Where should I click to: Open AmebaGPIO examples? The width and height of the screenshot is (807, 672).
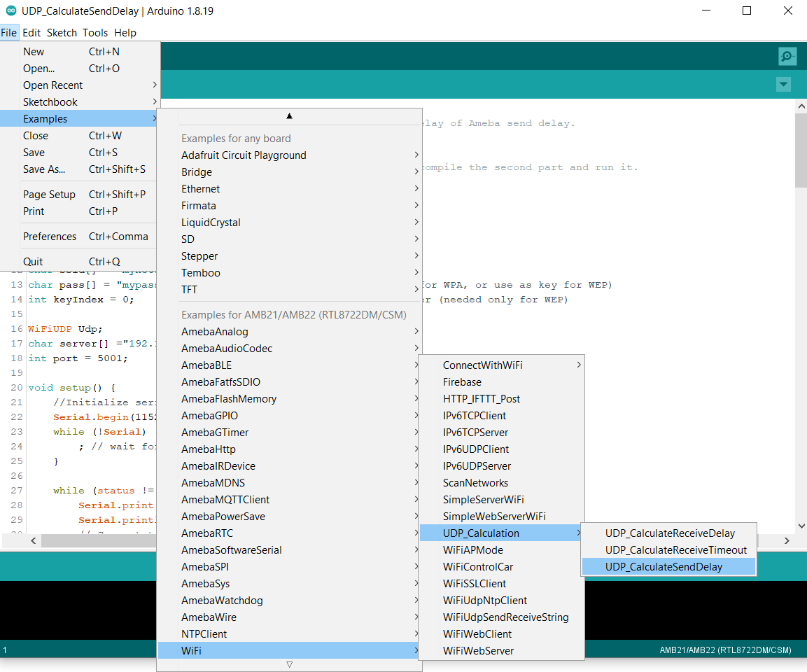289,416
